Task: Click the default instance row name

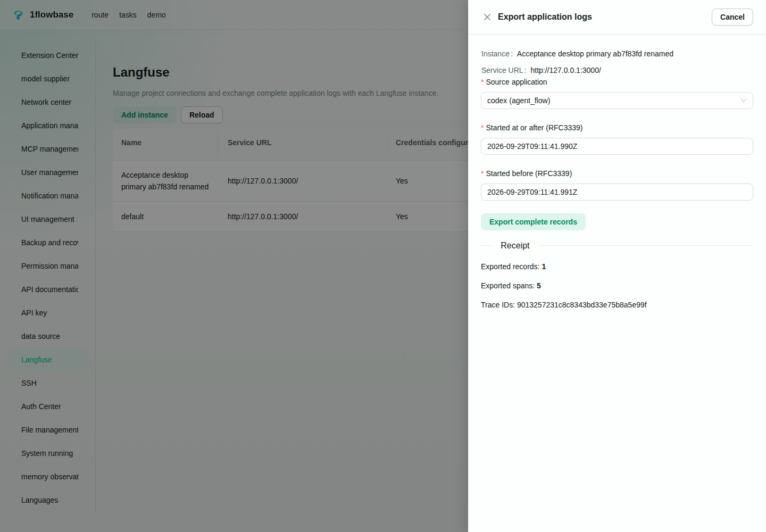Action: [x=132, y=217]
